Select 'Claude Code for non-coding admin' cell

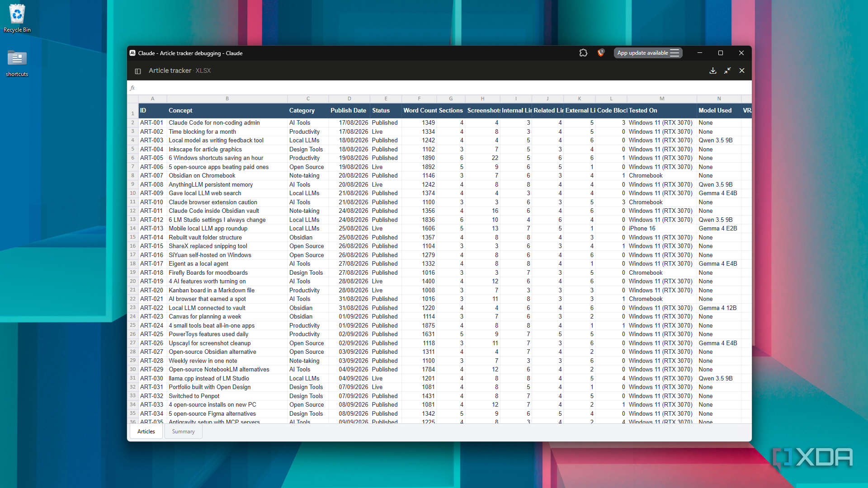click(x=227, y=122)
